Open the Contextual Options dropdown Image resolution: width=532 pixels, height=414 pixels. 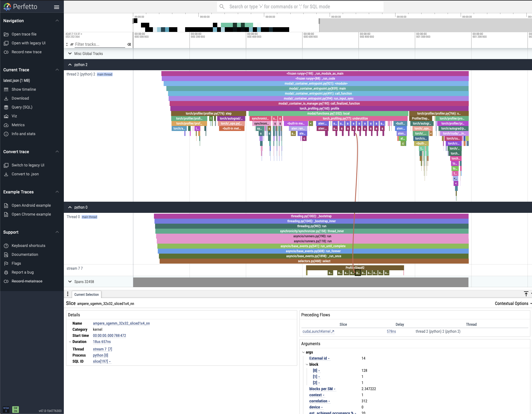click(512, 303)
